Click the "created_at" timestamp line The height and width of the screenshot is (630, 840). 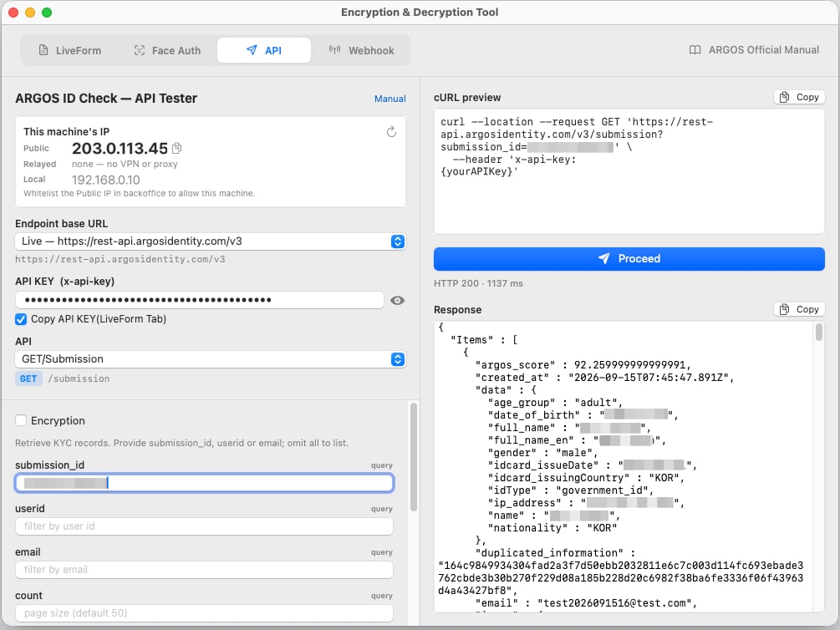coord(604,378)
